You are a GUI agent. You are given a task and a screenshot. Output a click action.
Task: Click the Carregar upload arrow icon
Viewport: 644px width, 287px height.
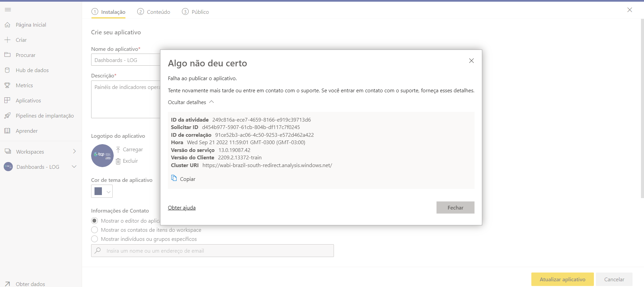coord(118,150)
